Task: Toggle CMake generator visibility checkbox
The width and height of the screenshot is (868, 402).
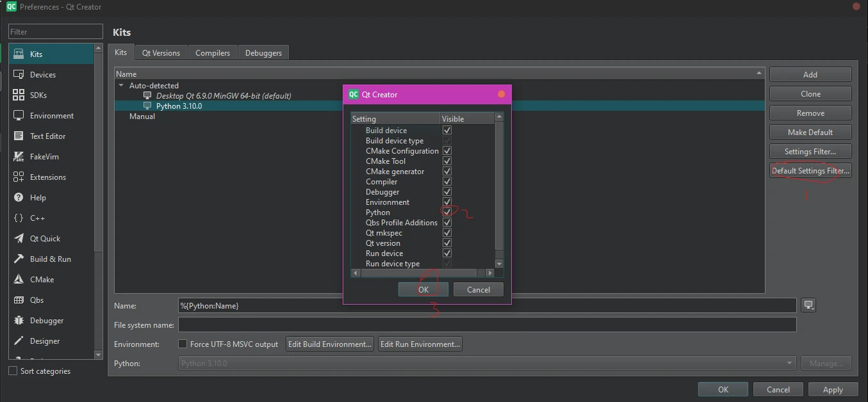Action: coord(447,172)
